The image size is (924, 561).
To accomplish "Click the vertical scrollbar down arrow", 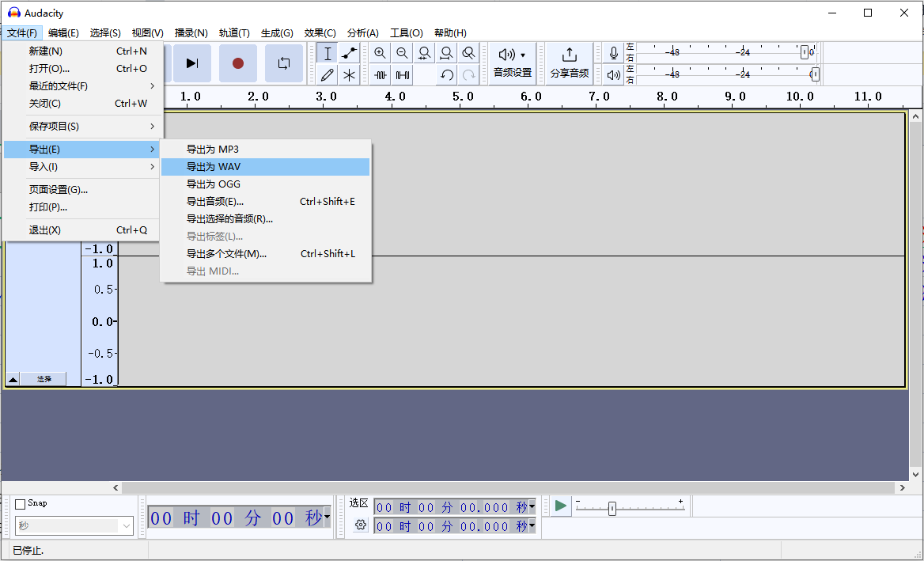I will [916, 475].
